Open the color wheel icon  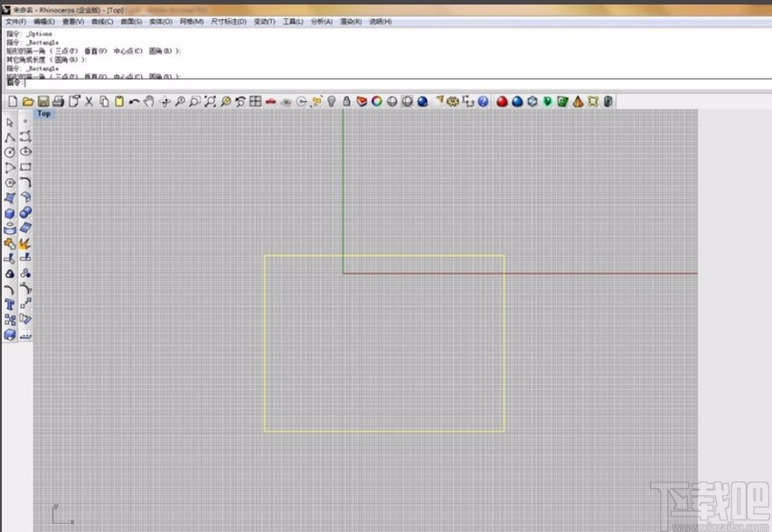377,101
